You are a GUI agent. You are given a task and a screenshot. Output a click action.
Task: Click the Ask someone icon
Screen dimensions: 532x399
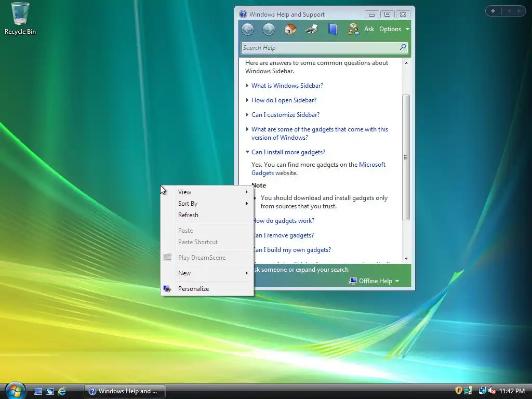pyautogui.click(x=353, y=29)
